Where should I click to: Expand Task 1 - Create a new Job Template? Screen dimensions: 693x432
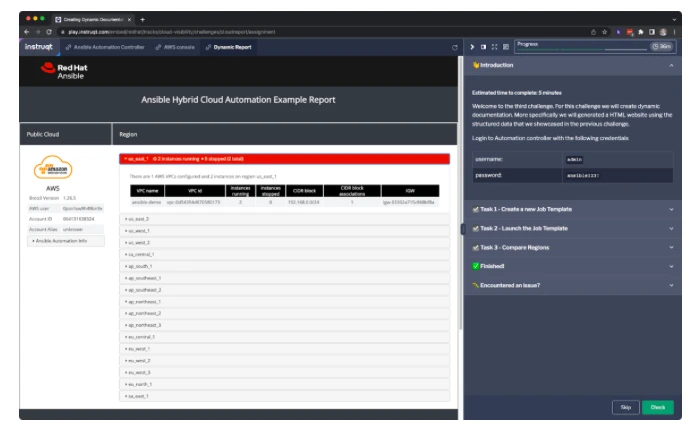pos(573,209)
